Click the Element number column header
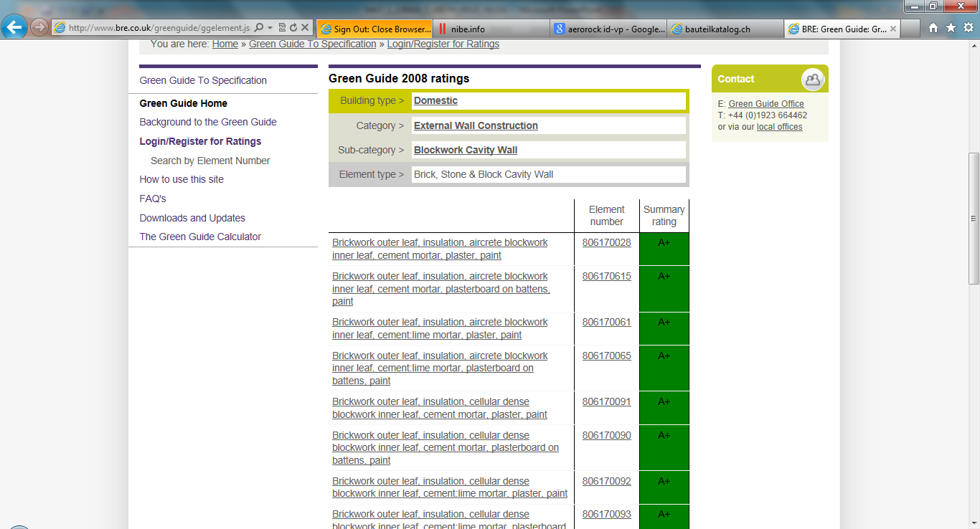Image resolution: width=980 pixels, height=529 pixels. point(607,216)
